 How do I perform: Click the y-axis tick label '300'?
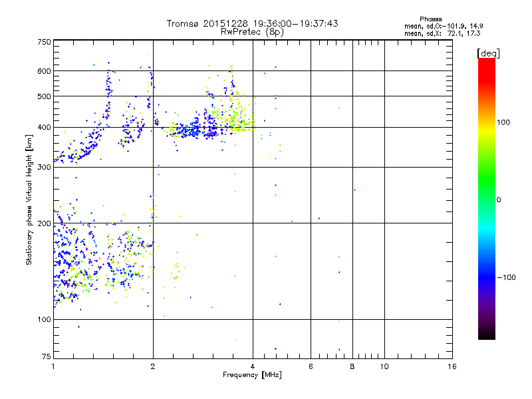coord(44,168)
